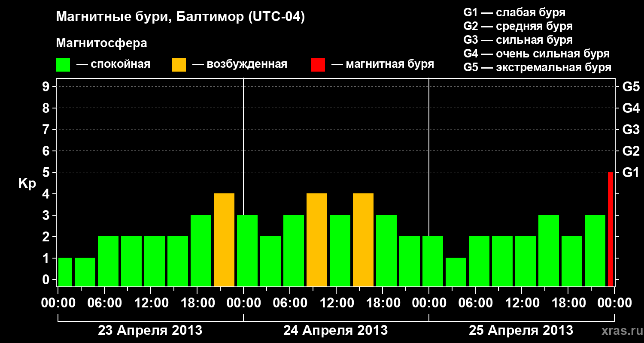
Task: Click the red Kp 5 storm bar
Action: (611, 229)
